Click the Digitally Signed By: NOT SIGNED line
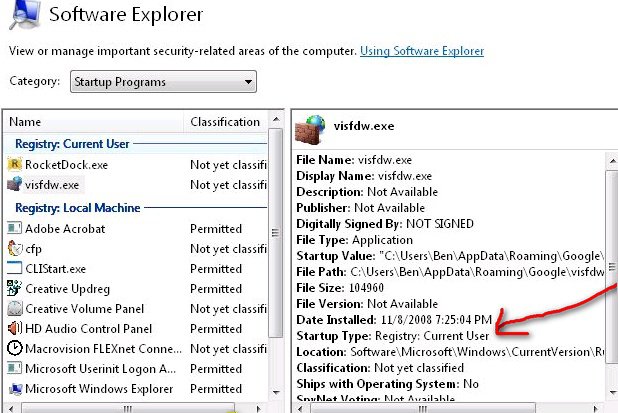Screen dimensions: 618x413 click(385, 224)
